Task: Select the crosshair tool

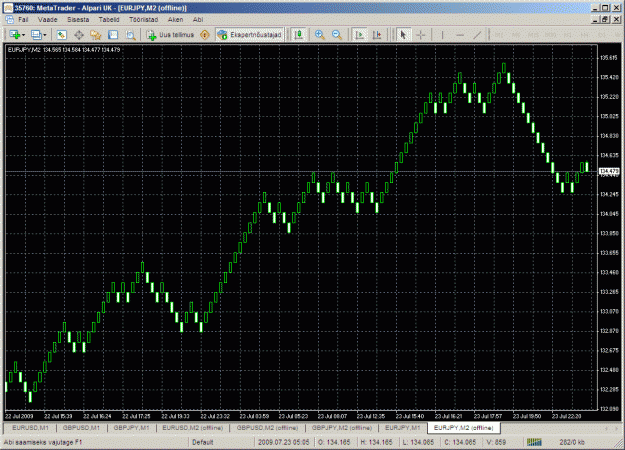Action: click(421, 35)
